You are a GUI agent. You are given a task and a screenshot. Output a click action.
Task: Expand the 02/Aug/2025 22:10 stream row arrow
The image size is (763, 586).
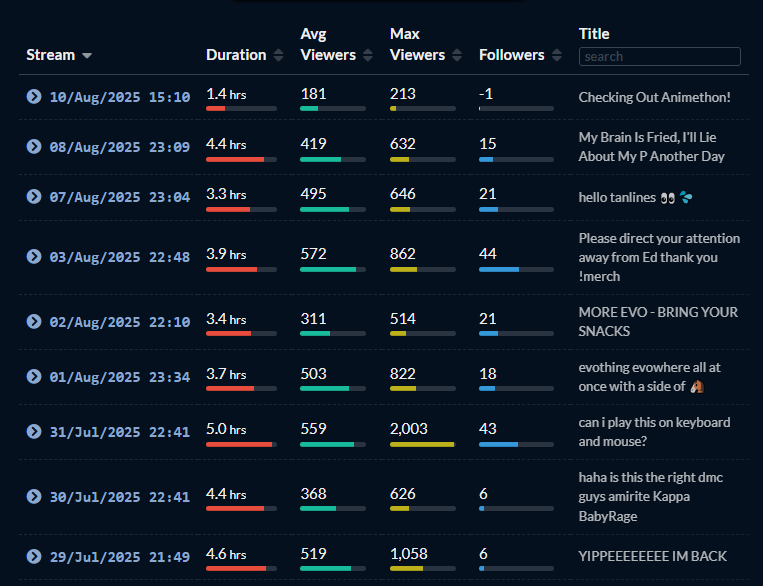tap(34, 321)
